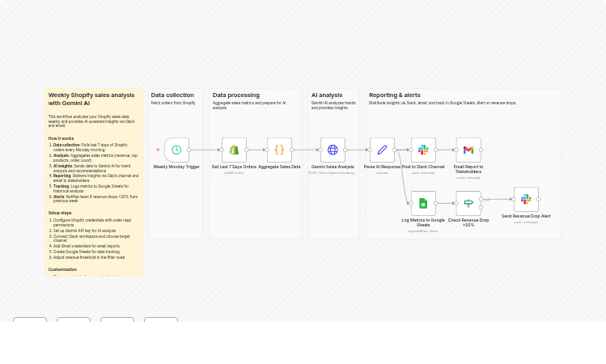Click the 'Weekly Monday Trigger' node label
The width and height of the screenshot is (606, 364).
pos(176,167)
